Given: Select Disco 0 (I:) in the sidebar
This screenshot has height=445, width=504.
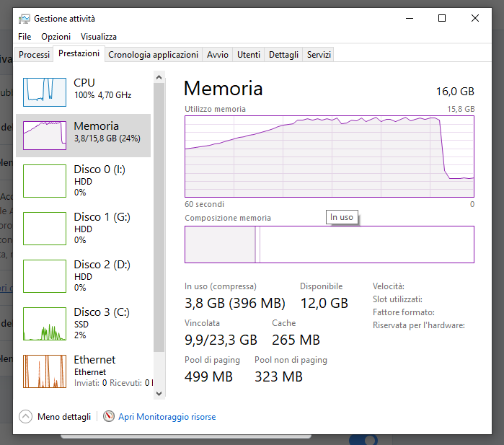Looking at the screenshot, I should (x=83, y=181).
